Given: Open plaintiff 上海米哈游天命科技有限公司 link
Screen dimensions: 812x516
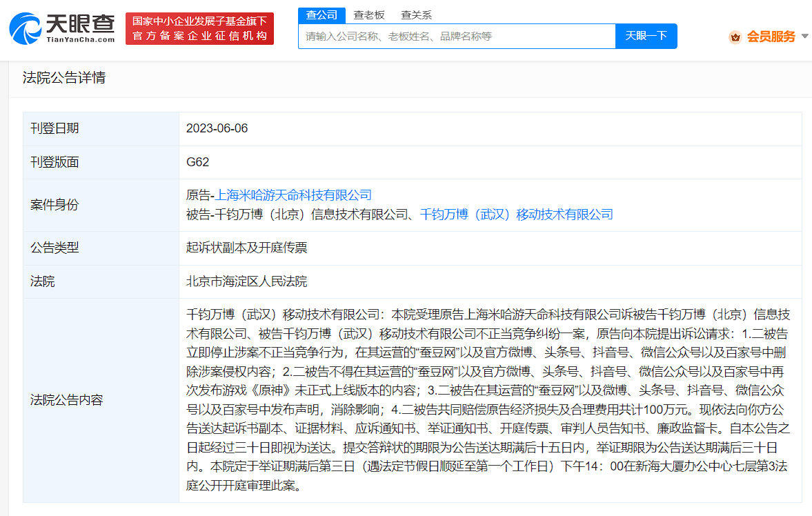Looking at the screenshot, I should (x=293, y=195).
